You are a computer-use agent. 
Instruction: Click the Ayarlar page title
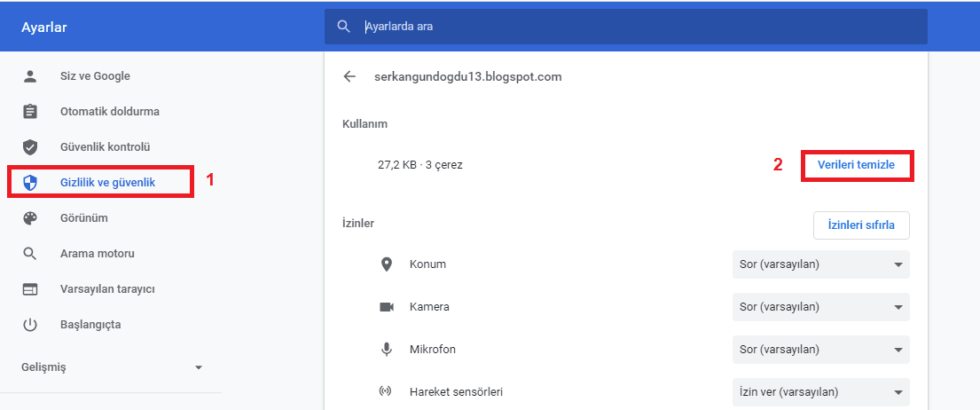pyautogui.click(x=43, y=28)
